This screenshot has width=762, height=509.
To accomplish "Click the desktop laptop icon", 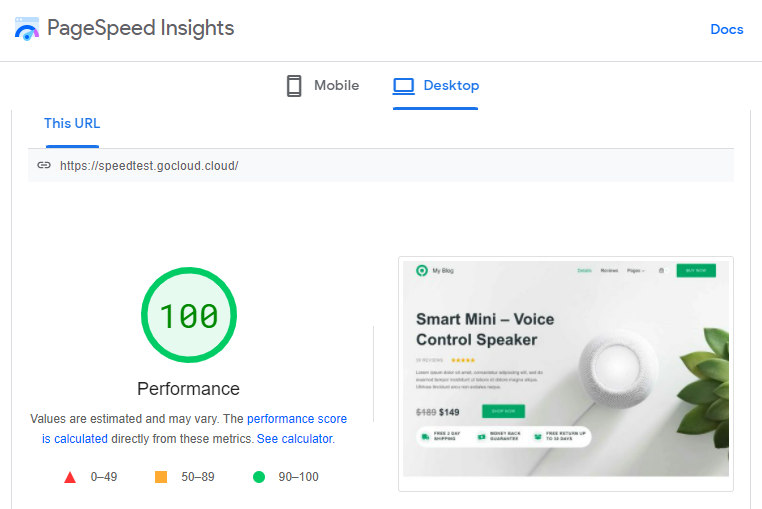I will [403, 86].
